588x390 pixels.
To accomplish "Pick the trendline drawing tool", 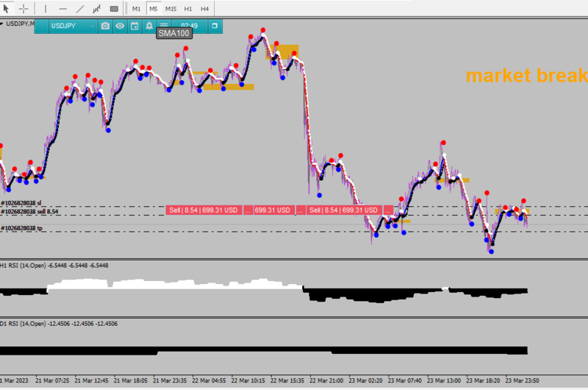I will [x=80, y=9].
